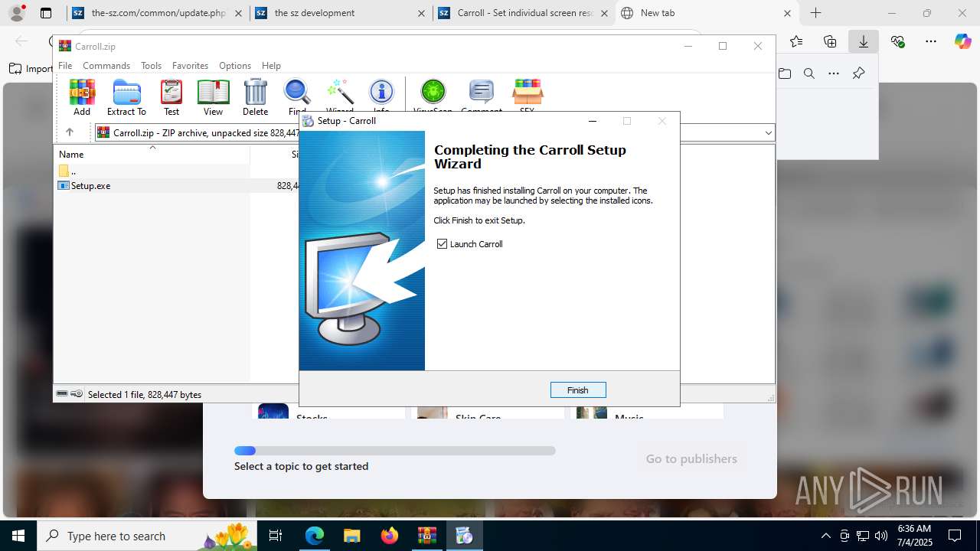Screen dimensions: 980x551
Task: Click the Delete trash can icon
Action: 255,96
